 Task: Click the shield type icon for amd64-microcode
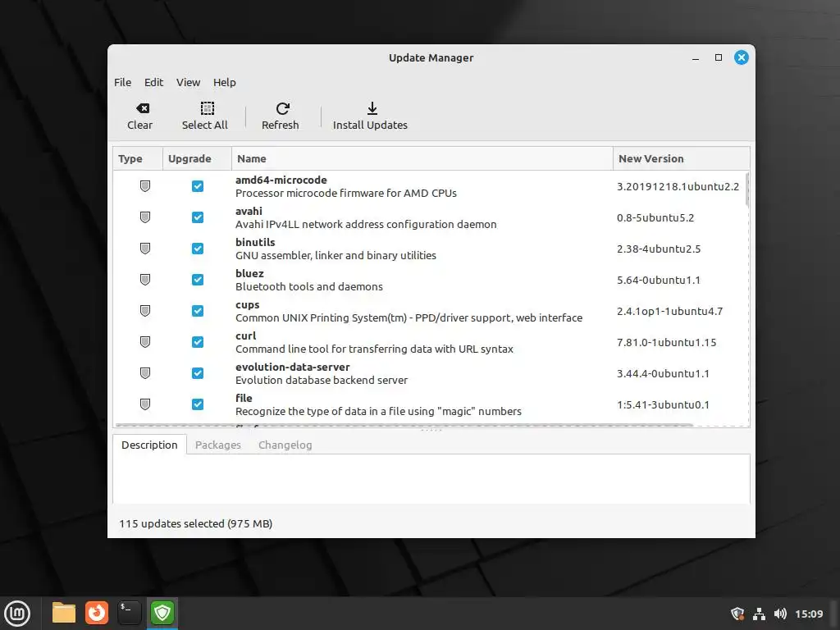[x=144, y=186]
